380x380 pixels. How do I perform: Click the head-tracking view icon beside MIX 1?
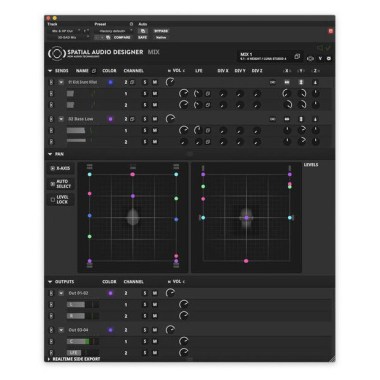tap(310, 59)
